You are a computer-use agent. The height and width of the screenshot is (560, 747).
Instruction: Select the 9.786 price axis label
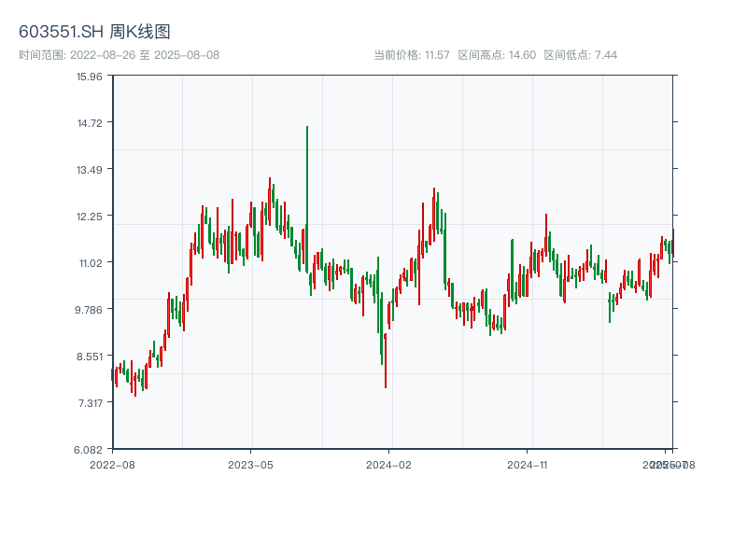pyautogui.click(x=89, y=310)
